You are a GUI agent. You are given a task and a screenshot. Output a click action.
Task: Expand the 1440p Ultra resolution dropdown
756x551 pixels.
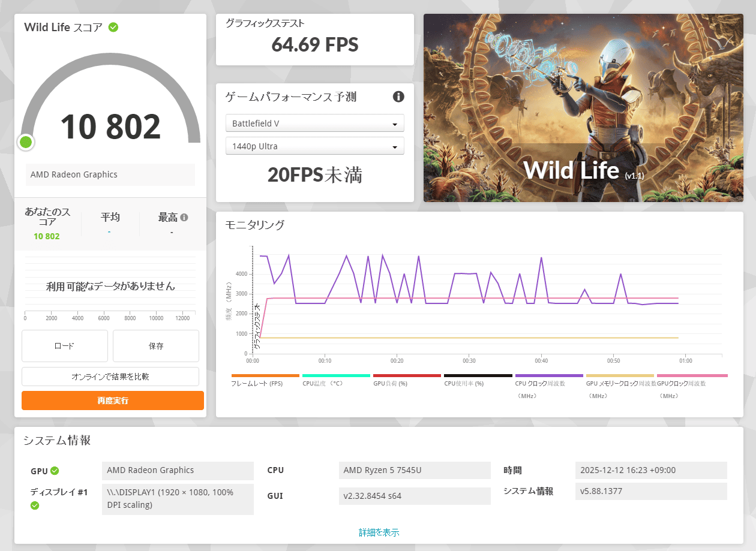314,146
